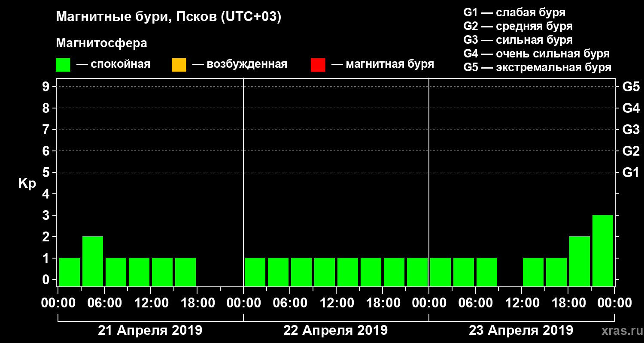Click the right axis label 'G2'
Viewport: 644px width, 343px height.
click(x=631, y=151)
